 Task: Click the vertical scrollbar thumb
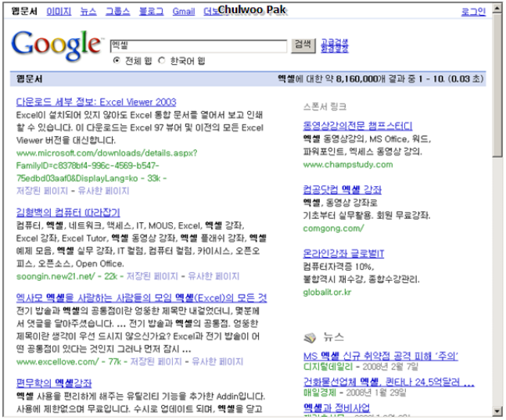point(497,85)
